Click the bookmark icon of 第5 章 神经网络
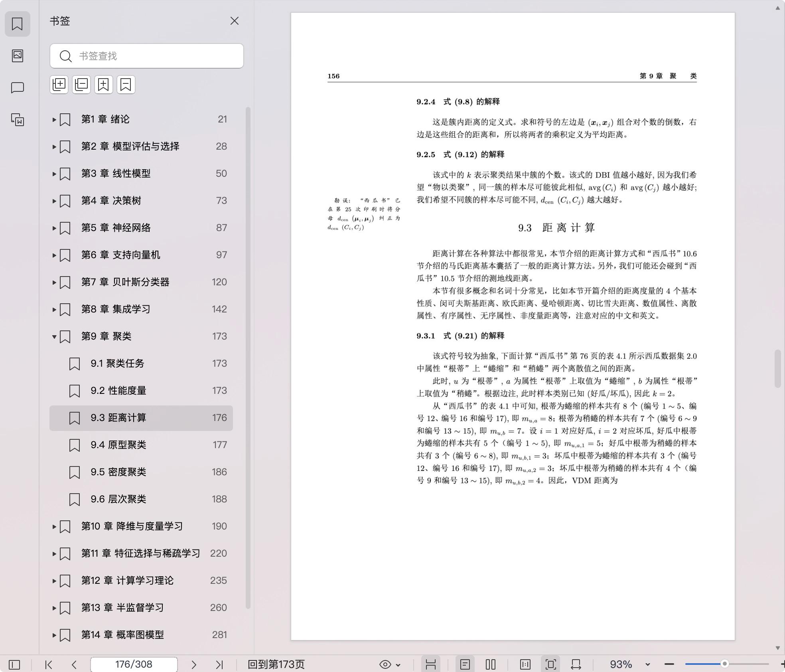This screenshot has height=672, width=785. (65, 228)
